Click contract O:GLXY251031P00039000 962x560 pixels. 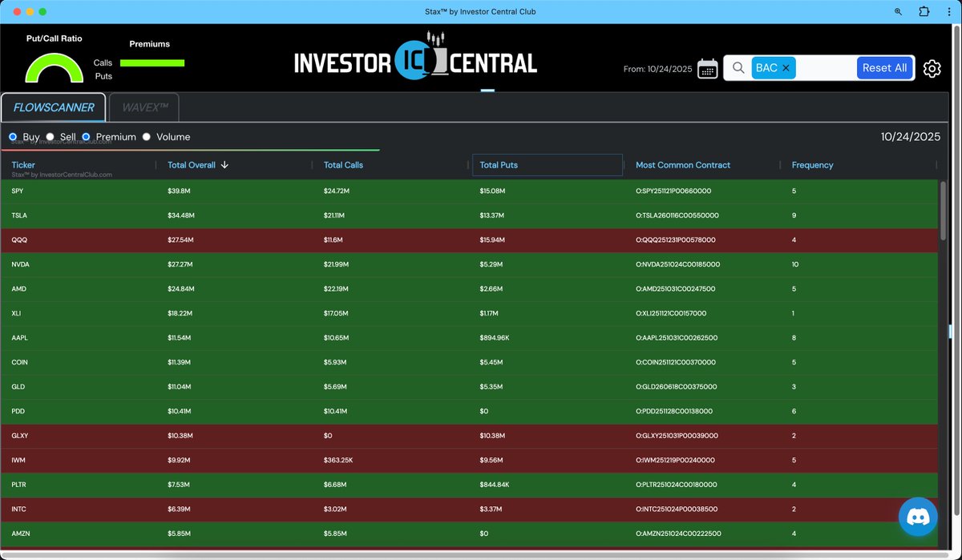point(677,436)
